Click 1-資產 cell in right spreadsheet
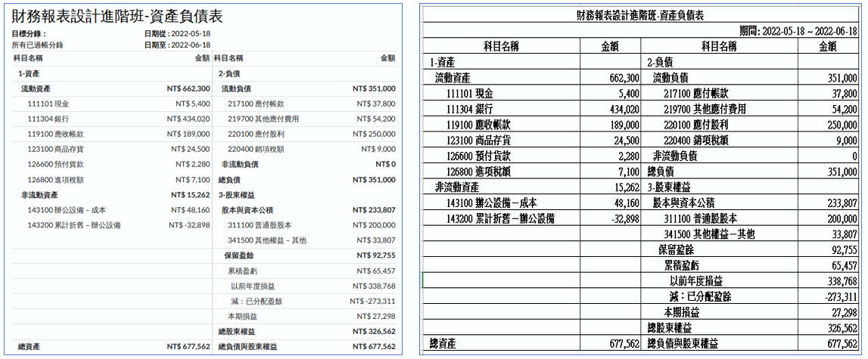 pos(502,63)
